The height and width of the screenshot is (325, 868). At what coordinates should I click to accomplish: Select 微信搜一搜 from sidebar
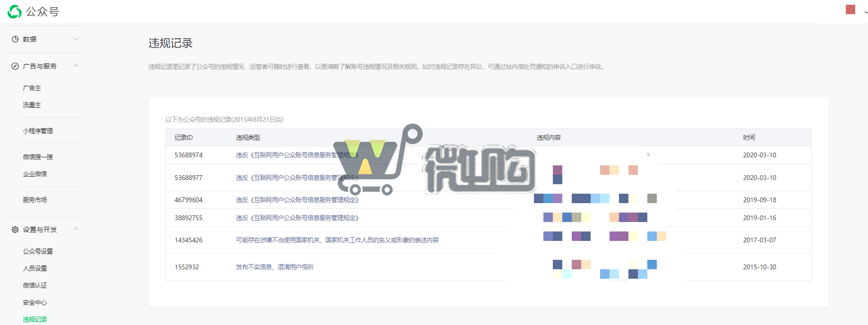[38, 157]
